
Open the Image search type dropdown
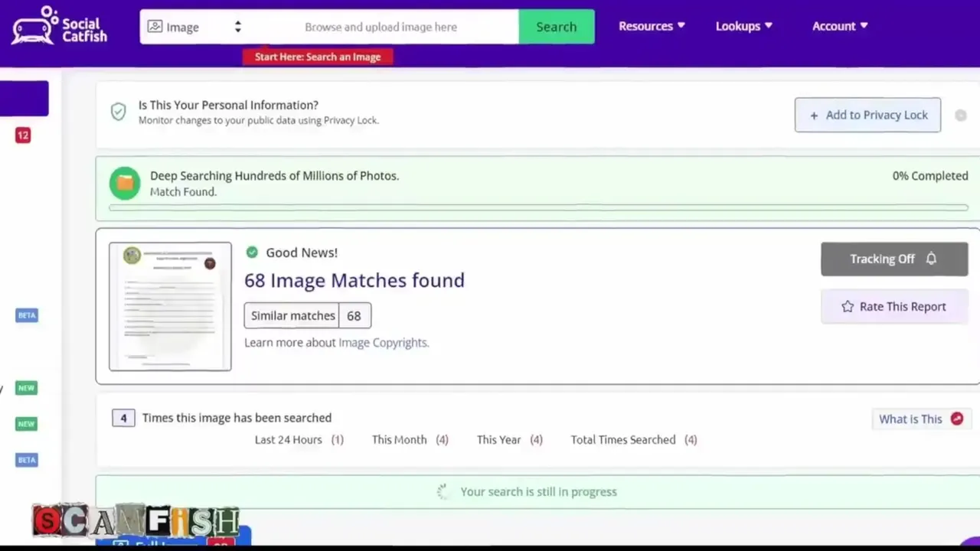[x=194, y=27]
